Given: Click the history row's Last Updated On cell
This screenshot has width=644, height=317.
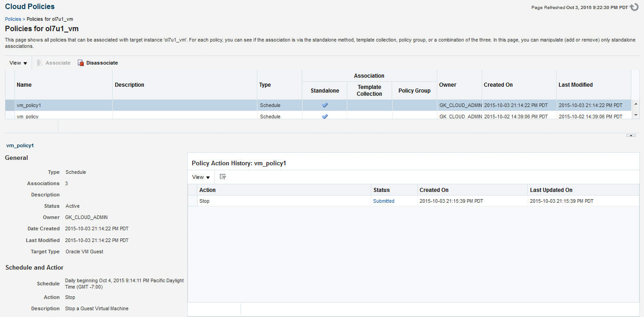Looking at the screenshot, I should click(x=583, y=201).
